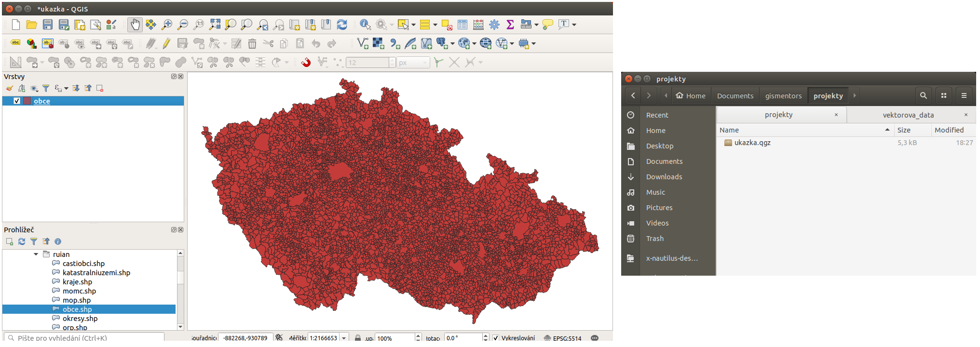
Task: Show statistical summary sigma icon
Action: click(510, 25)
